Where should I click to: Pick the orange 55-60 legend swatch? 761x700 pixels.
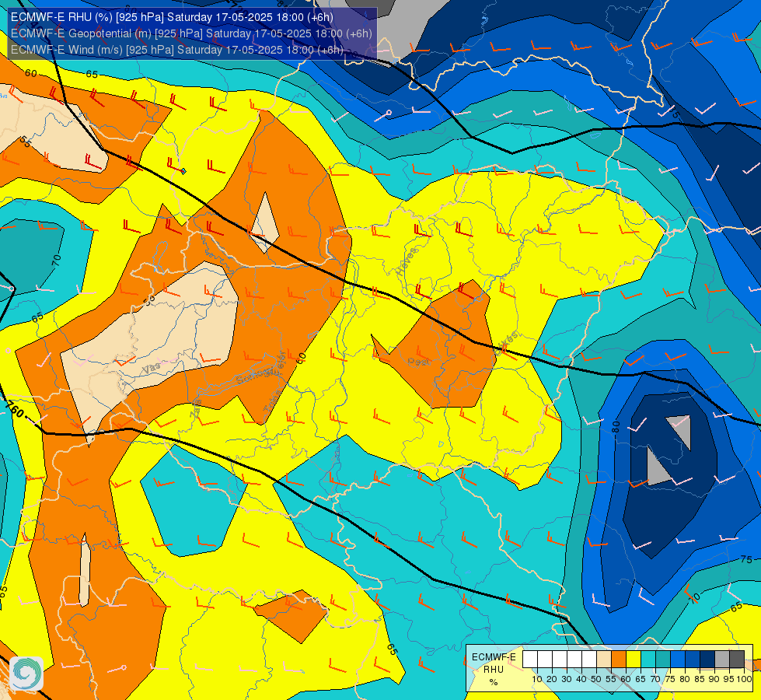coord(619,660)
